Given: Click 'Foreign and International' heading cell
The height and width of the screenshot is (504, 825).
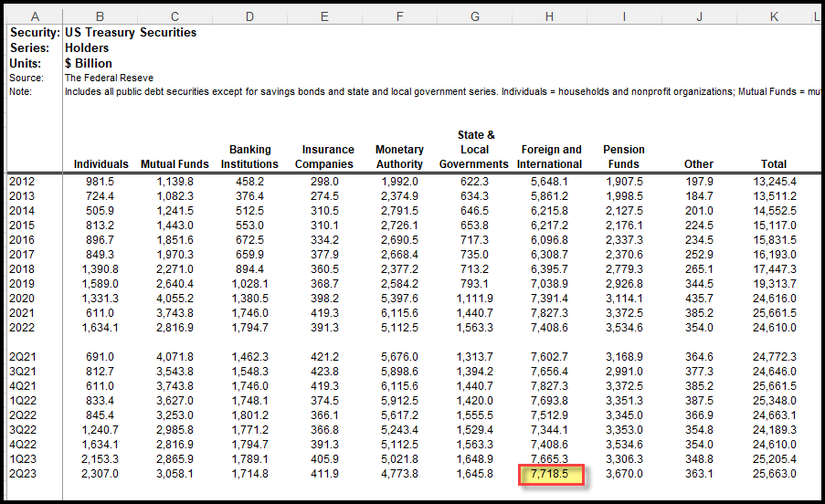Looking at the screenshot, I should 550,157.
